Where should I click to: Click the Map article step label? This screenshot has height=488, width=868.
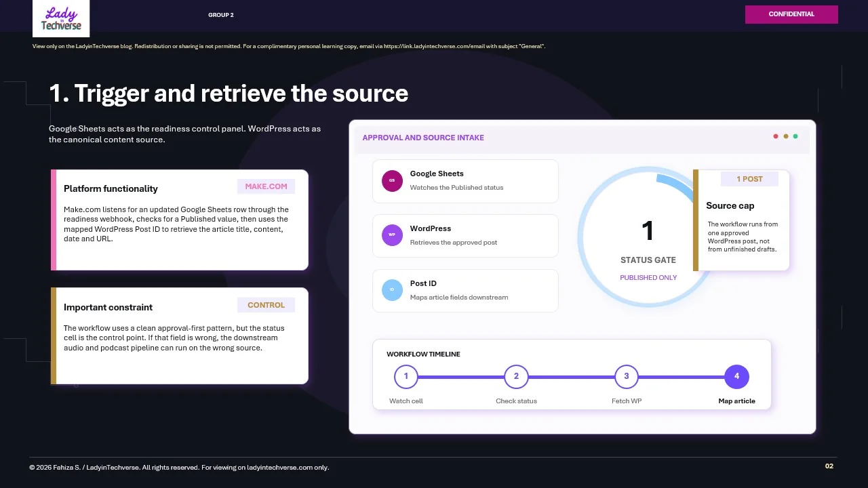(736, 401)
